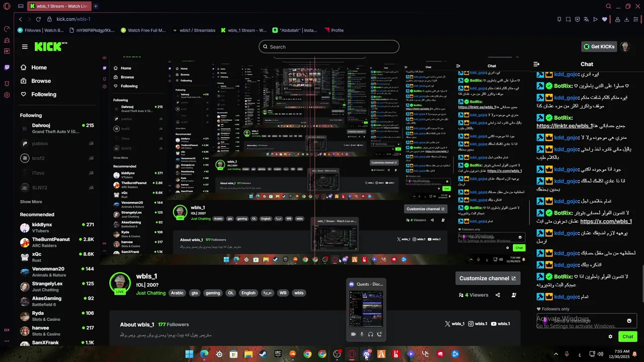
Task: Click the follow-person icon near viewers
Action: pos(514,295)
